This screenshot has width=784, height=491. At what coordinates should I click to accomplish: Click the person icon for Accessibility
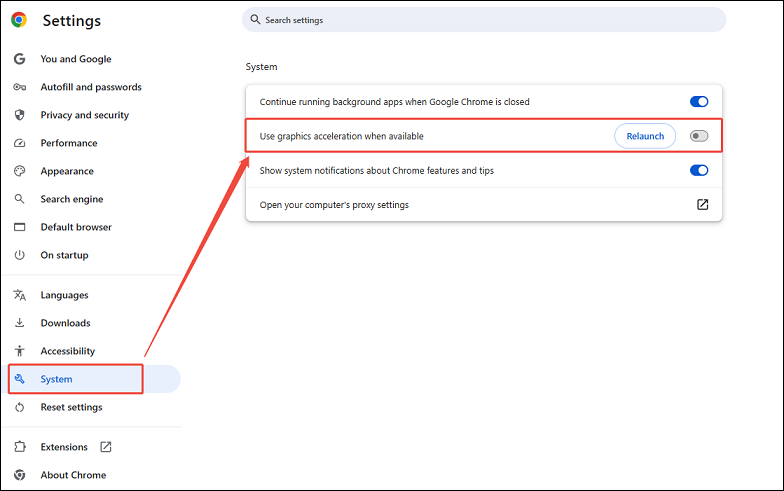coord(20,351)
